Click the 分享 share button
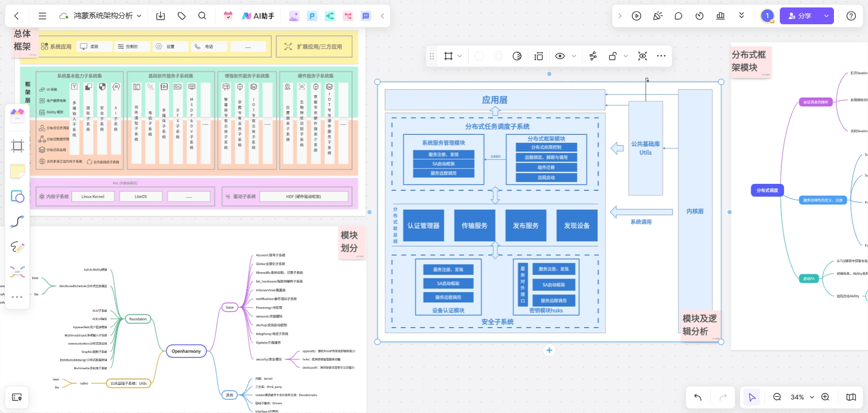The image size is (868, 413). click(x=800, y=16)
